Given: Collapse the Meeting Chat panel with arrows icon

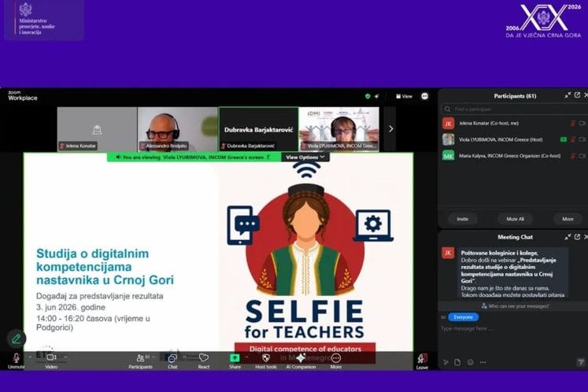Looking at the screenshot, I should [x=568, y=237].
